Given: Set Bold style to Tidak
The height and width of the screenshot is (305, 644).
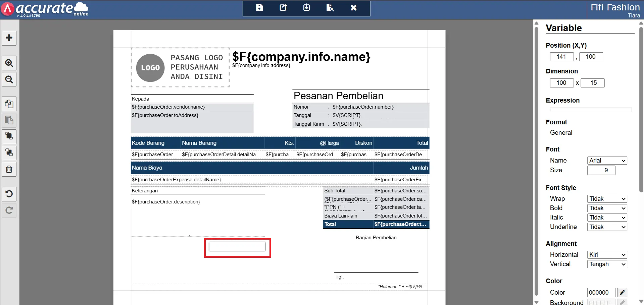Looking at the screenshot, I should click(x=606, y=208).
